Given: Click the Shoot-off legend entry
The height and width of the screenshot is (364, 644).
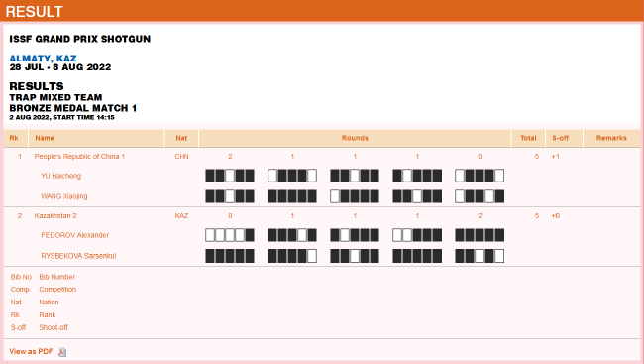Looking at the screenshot, I should (54, 327).
